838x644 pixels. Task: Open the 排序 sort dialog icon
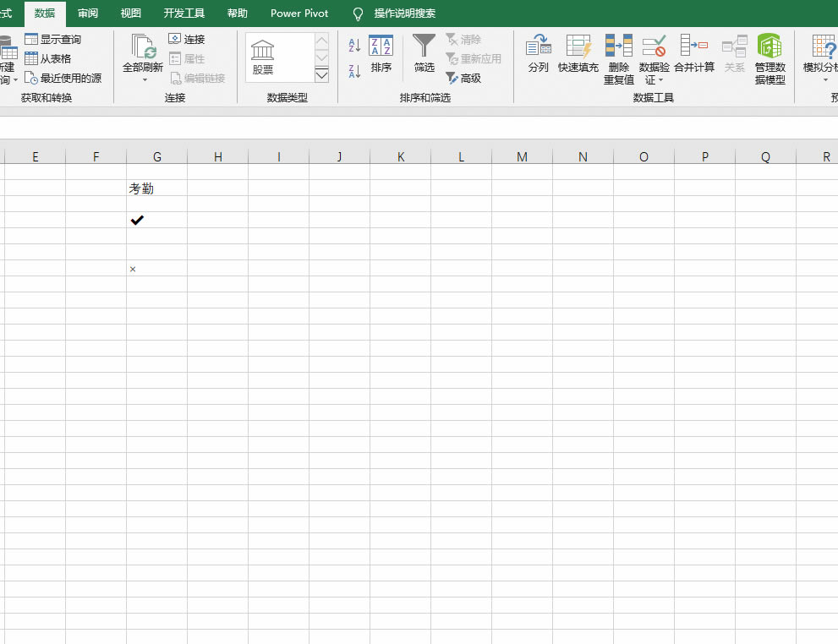(x=381, y=46)
